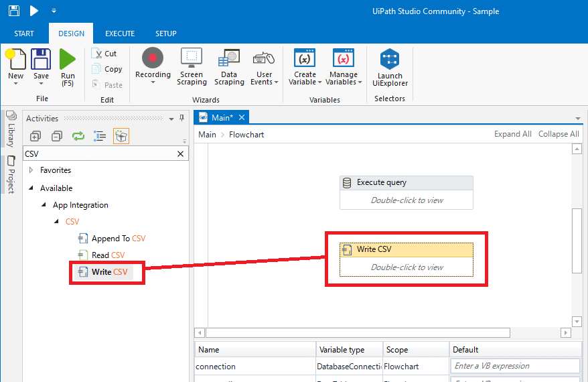
Task: Pin the Activities panel
Action: [x=181, y=119]
